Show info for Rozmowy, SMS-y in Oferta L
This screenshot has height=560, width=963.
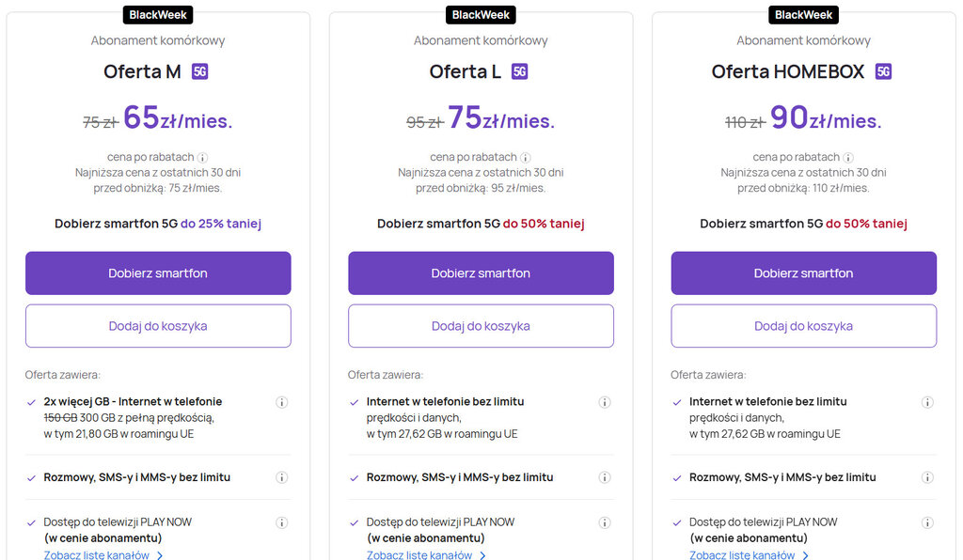605,477
